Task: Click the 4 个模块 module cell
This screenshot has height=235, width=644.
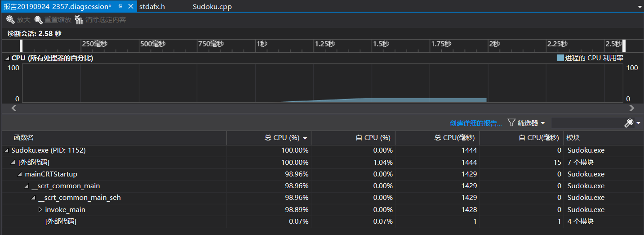Action: click(580, 221)
